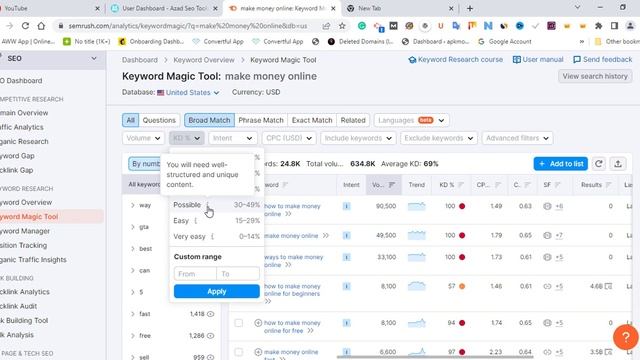This screenshot has width=640, height=360.
Task: Open SERP features icon for 'make money online' row
Action: point(547,236)
